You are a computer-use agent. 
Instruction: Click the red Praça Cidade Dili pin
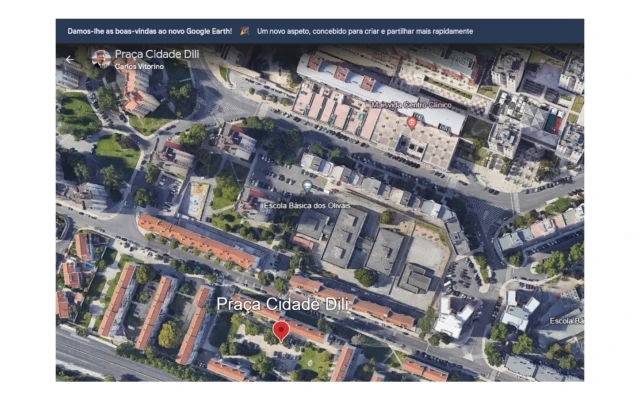[282, 330]
